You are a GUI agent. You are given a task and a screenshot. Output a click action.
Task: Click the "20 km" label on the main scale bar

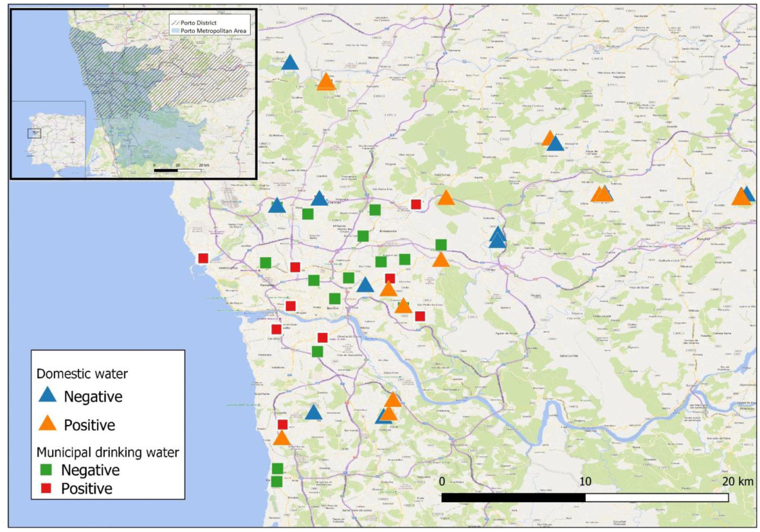pos(737,481)
